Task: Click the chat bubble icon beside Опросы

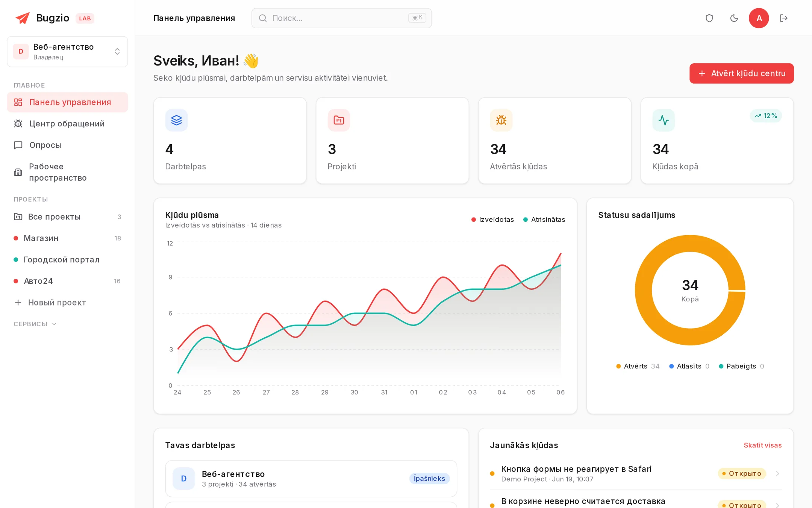Action: click(x=18, y=145)
